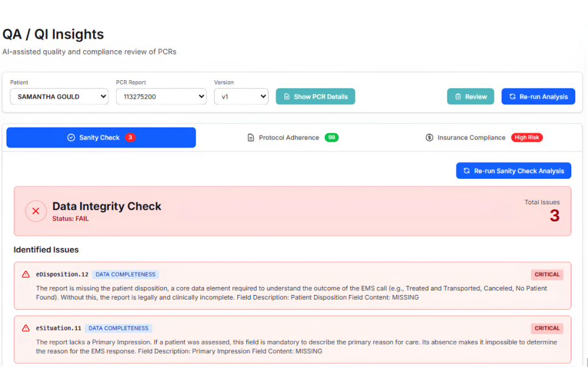Click the warning triangle beside eSituation.11

[x=25, y=328]
